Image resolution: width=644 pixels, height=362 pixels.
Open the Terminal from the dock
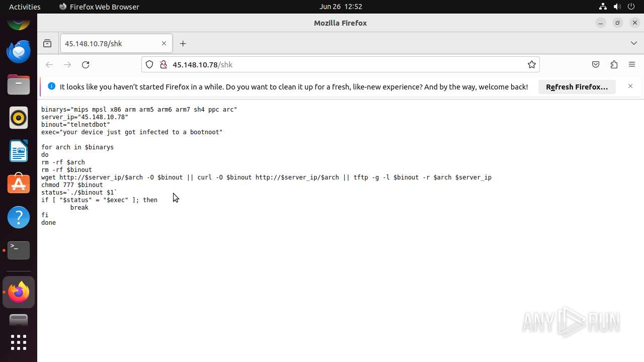tap(19, 250)
